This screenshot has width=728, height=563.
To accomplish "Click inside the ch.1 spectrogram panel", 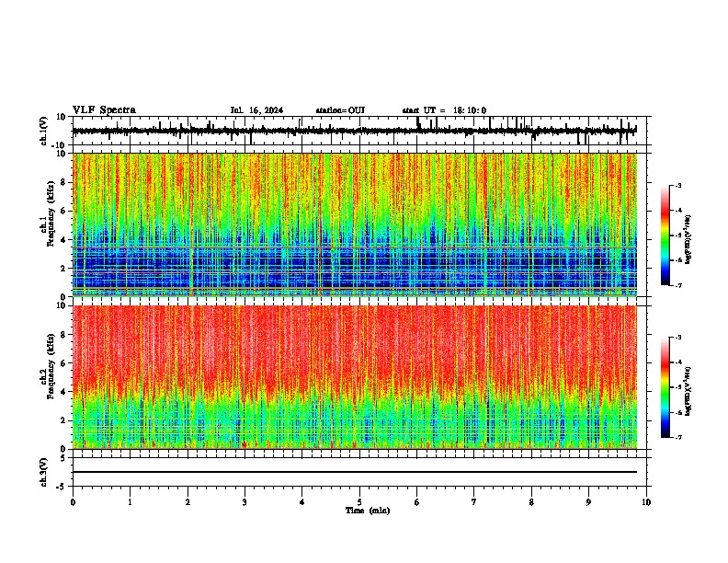I will click(x=354, y=224).
